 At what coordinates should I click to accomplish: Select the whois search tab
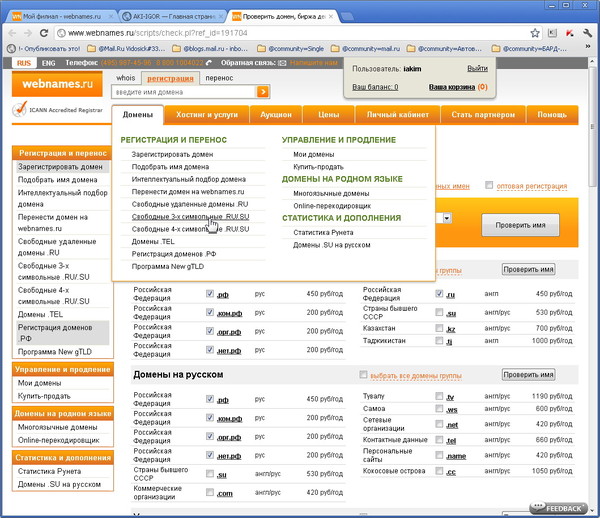126,78
